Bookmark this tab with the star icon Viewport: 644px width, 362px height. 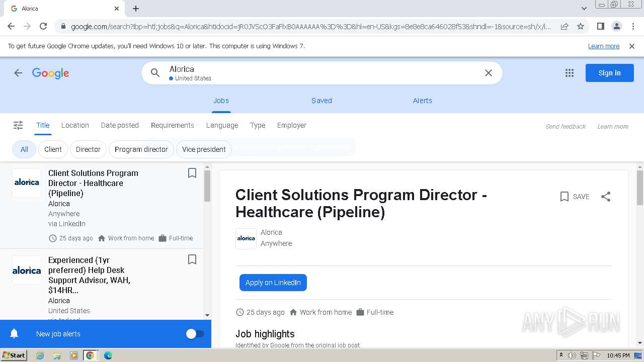pyautogui.click(x=581, y=26)
